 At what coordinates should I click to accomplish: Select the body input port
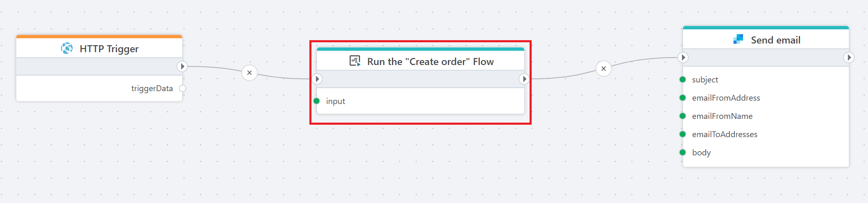coord(683,152)
